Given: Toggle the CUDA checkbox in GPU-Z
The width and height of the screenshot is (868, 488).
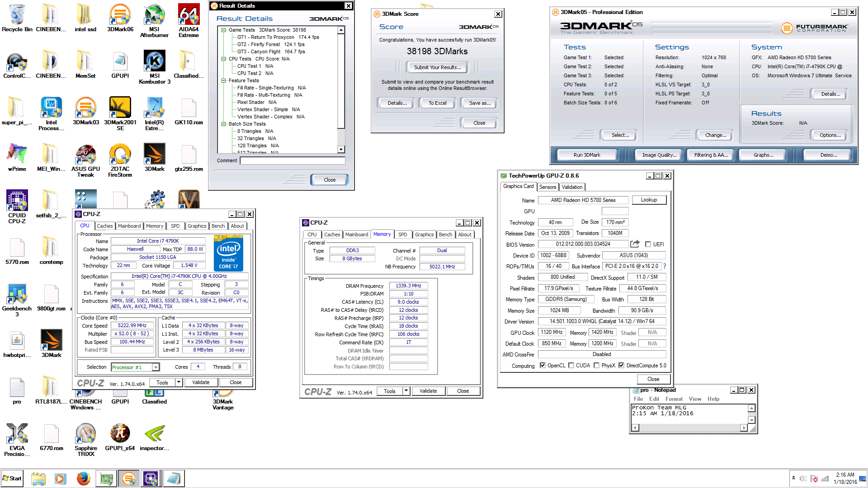Looking at the screenshot, I should [x=571, y=366].
